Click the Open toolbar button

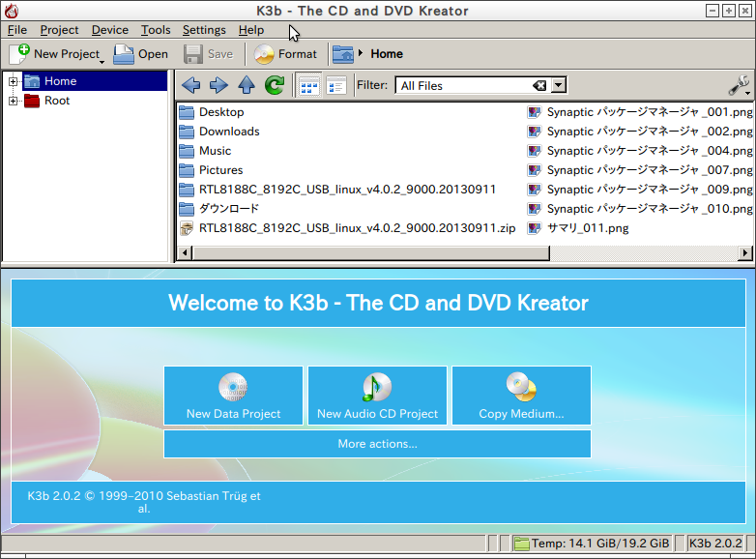click(x=140, y=54)
